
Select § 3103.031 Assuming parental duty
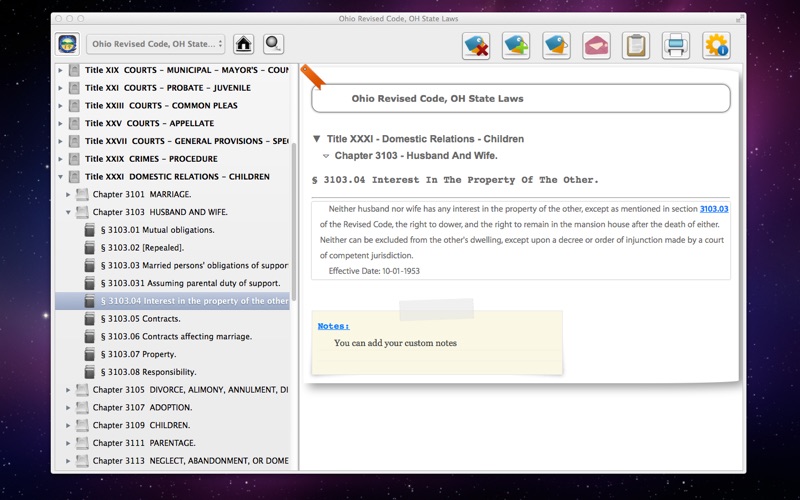(x=190, y=283)
